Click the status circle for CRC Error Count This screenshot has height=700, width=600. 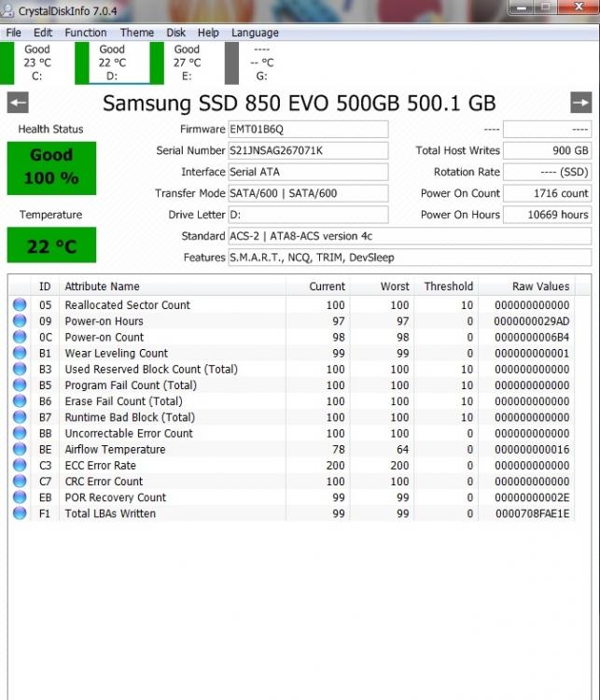click(20, 482)
